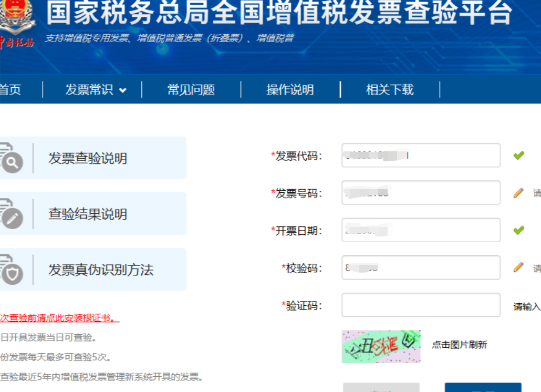Focus the 开票日期 input field
Screen dimensions: 541x392
[x=421, y=230]
